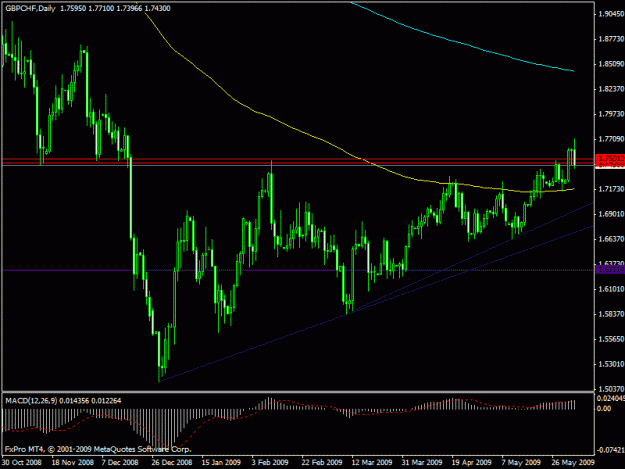625x469 pixels.
Task: Select the 1.79730 price axis label
Action: click(611, 114)
